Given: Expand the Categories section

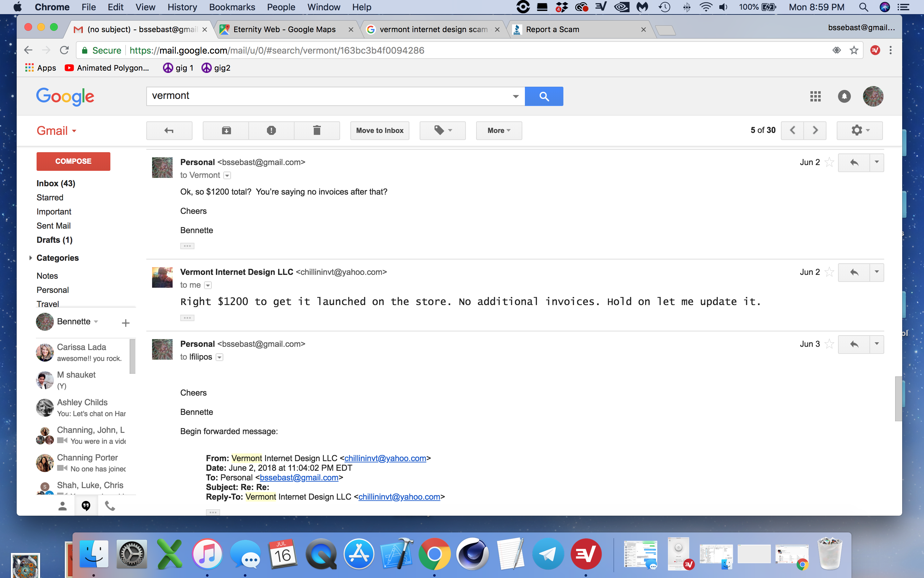Looking at the screenshot, I should click(x=30, y=258).
